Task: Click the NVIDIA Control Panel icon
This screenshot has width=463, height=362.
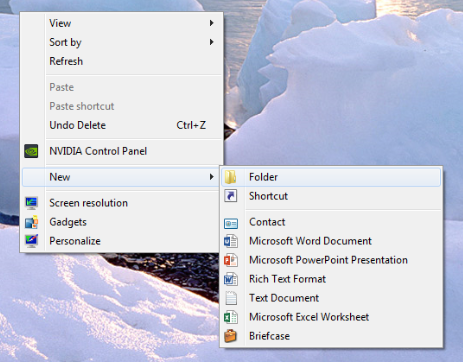Action: point(31,151)
